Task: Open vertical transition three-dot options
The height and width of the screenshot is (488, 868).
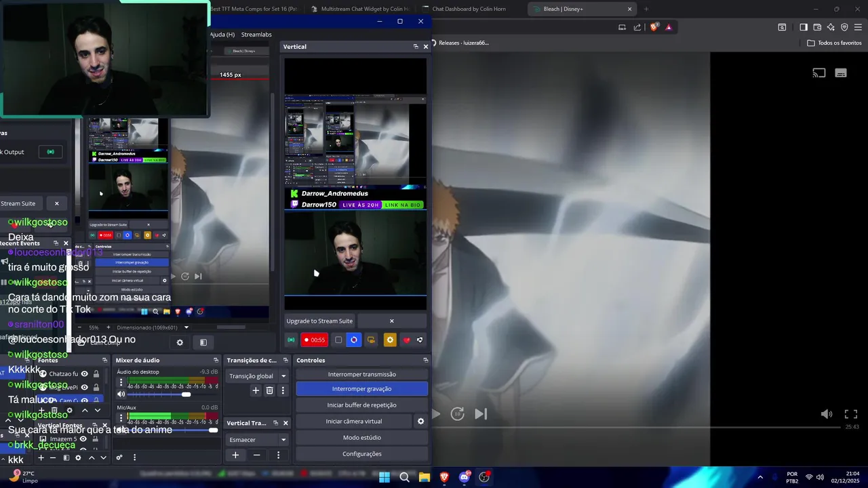Action: [278, 455]
